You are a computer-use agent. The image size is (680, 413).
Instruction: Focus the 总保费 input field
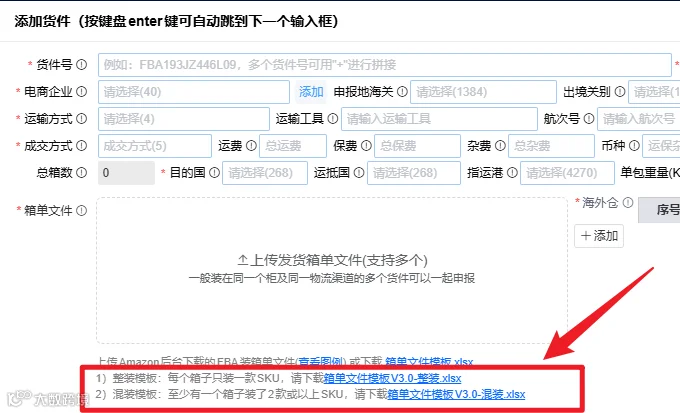417,146
